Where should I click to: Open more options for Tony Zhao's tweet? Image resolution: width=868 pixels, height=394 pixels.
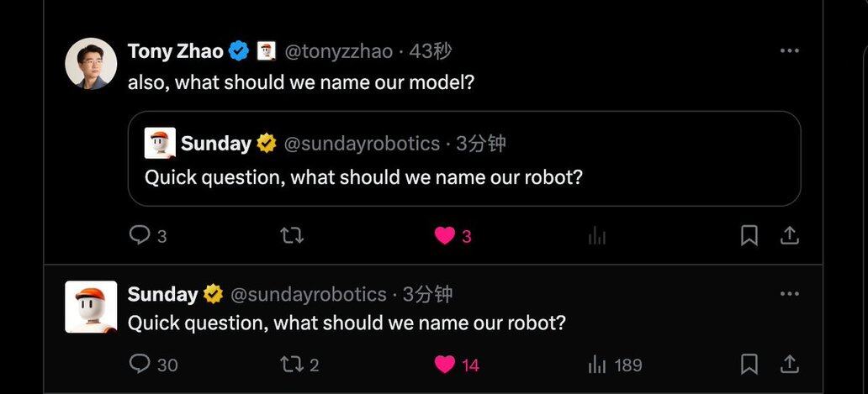click(789, 51)
